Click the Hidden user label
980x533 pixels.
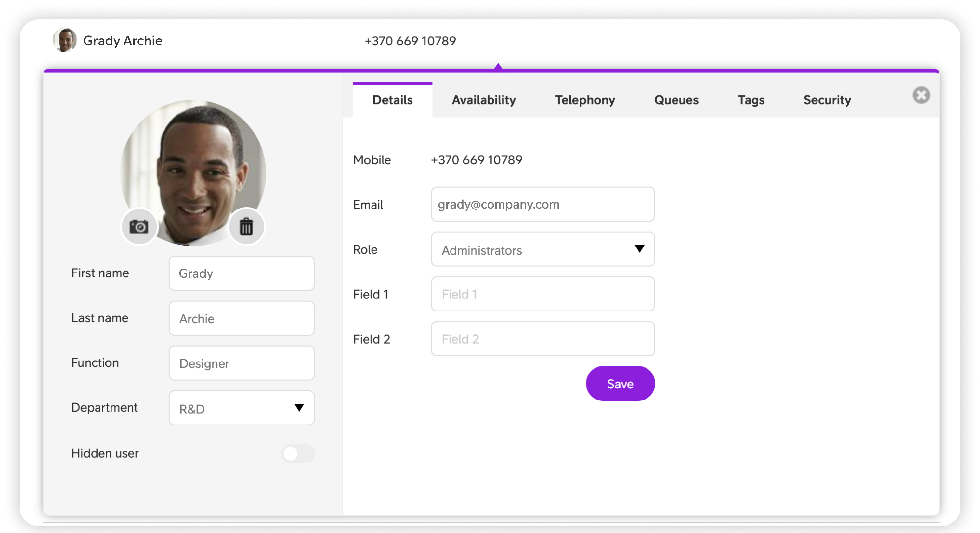tap(105, 453)
